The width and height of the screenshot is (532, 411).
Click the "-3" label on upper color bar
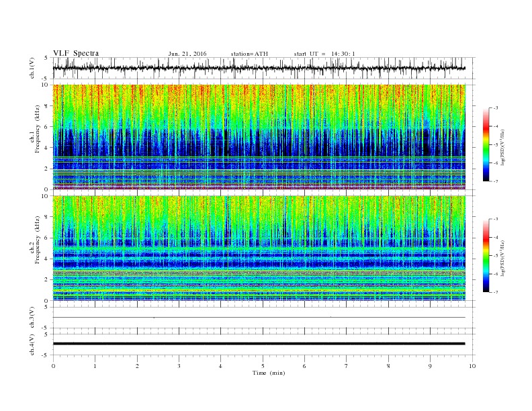(x=495, y=108)
